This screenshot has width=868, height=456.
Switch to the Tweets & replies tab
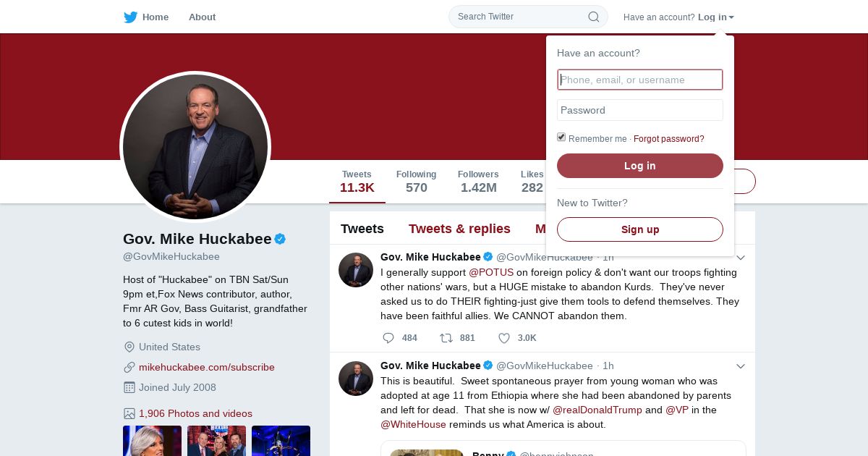point(459,229)
